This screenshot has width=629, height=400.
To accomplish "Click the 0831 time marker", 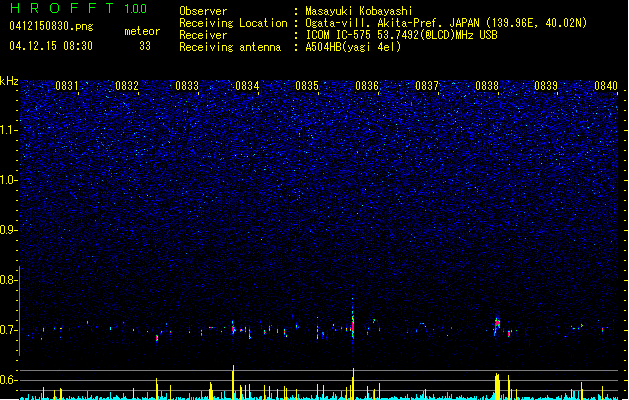I will tap(67, 86).
